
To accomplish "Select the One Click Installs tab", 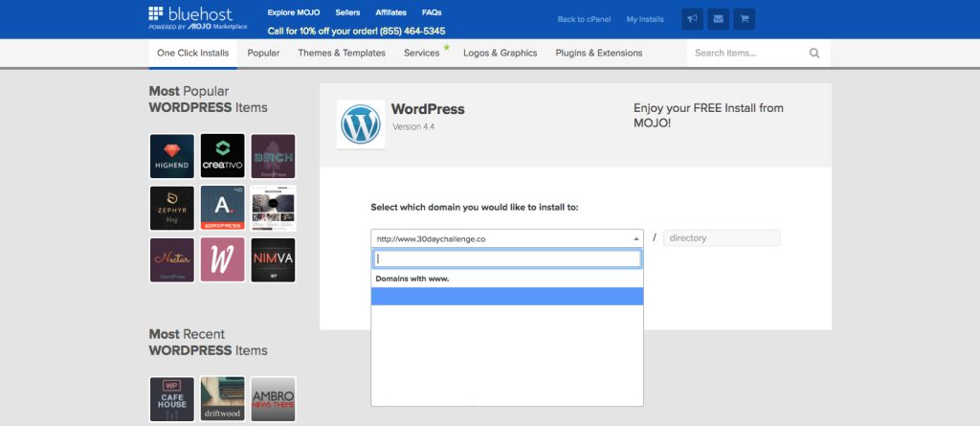I will point(193,54).
